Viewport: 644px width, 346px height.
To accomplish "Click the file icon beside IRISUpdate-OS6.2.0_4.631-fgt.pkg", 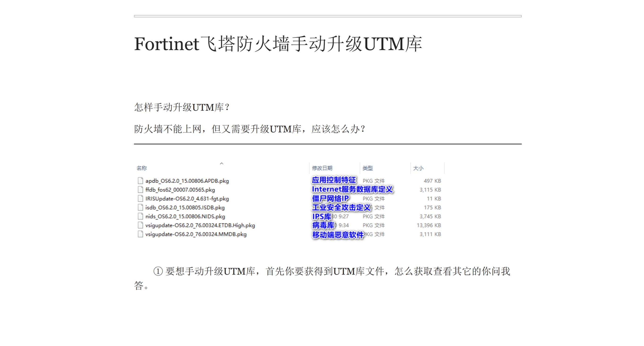I will tap(140, 199).
